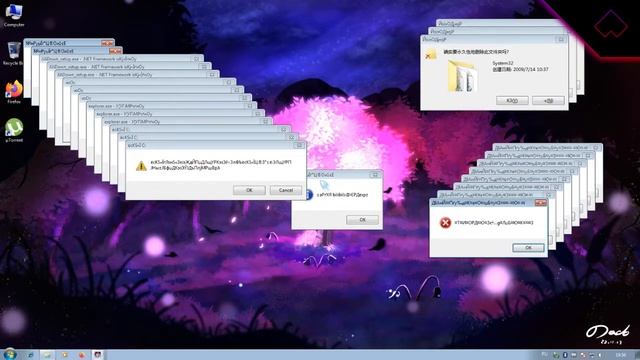Open the Windows Start menu orb
Viewport: 640px width, 360px height.
[9, 354]
